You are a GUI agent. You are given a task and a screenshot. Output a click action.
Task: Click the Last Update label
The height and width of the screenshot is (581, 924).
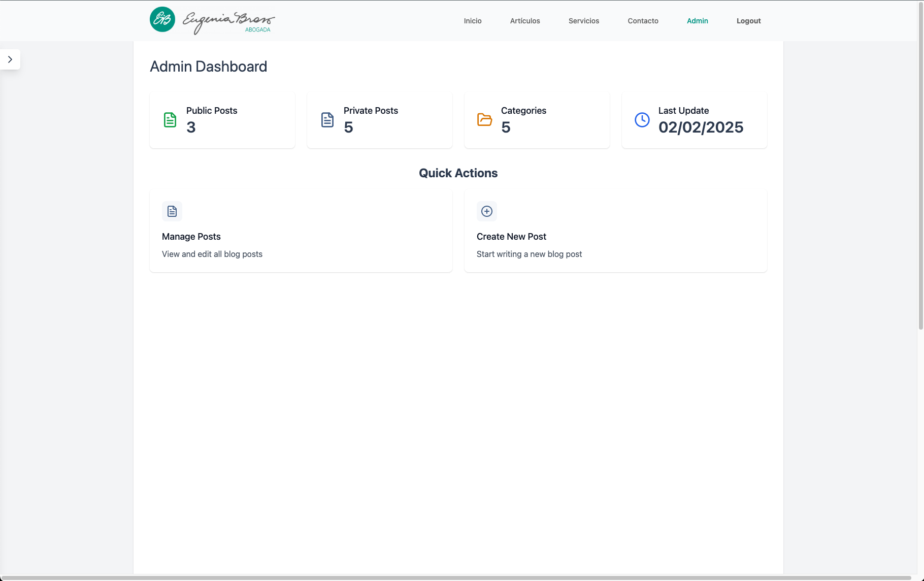tap(683, 111)
